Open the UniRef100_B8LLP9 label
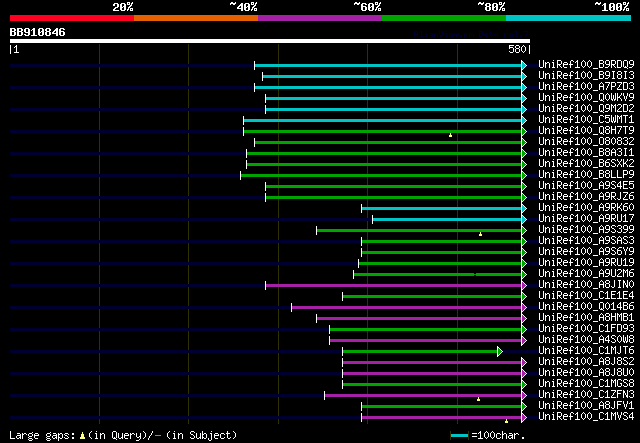 (x=586, y=175)
